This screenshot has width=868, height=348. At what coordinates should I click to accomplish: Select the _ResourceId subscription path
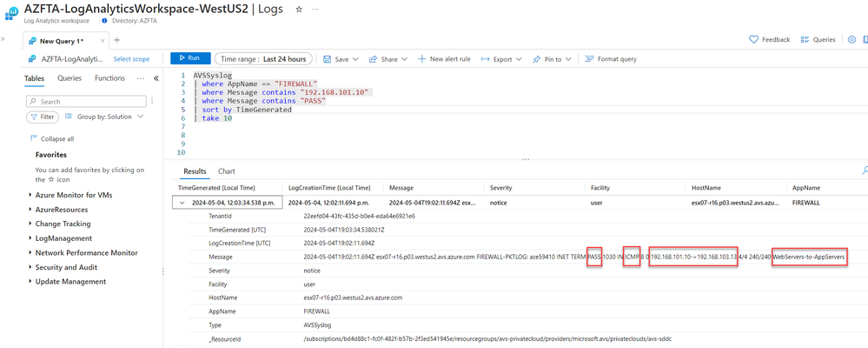pyautogui.click(x=489, y=338)
